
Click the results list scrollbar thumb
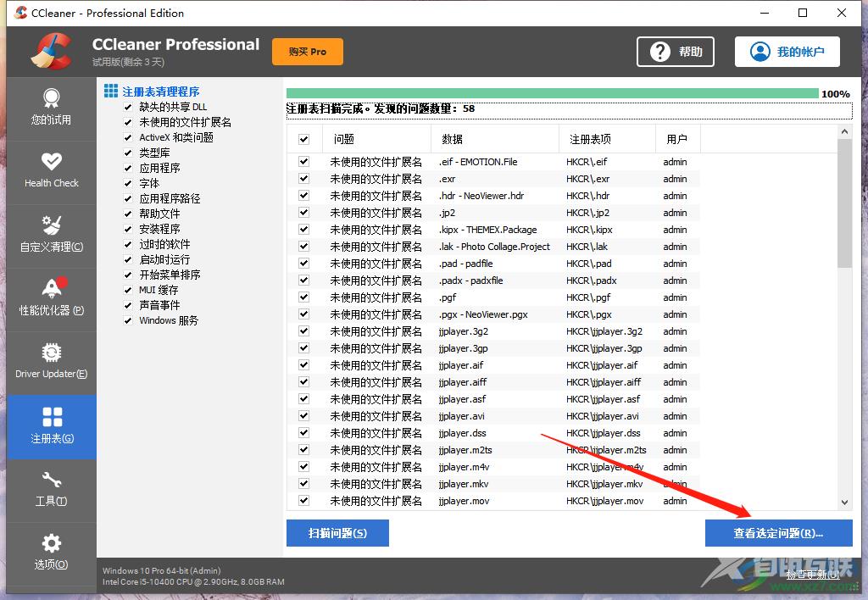[844, 203]
